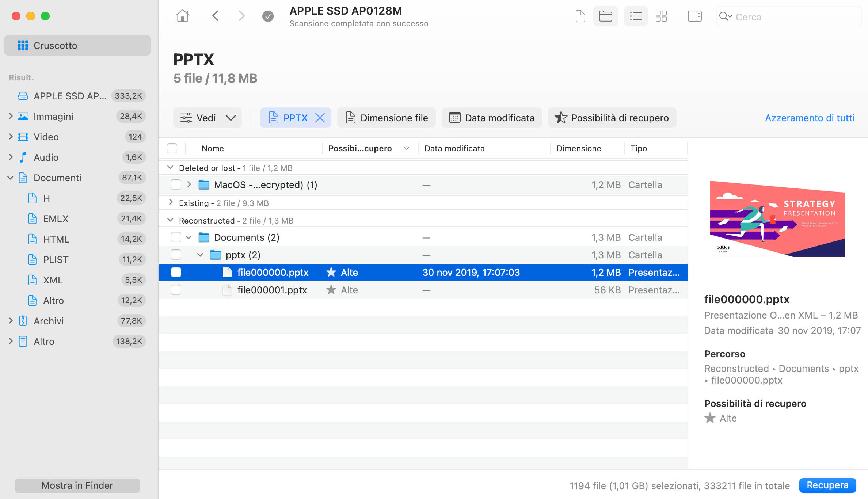
Task: Click the scan completed checkmark icon
Action: (x=268, y=16)
